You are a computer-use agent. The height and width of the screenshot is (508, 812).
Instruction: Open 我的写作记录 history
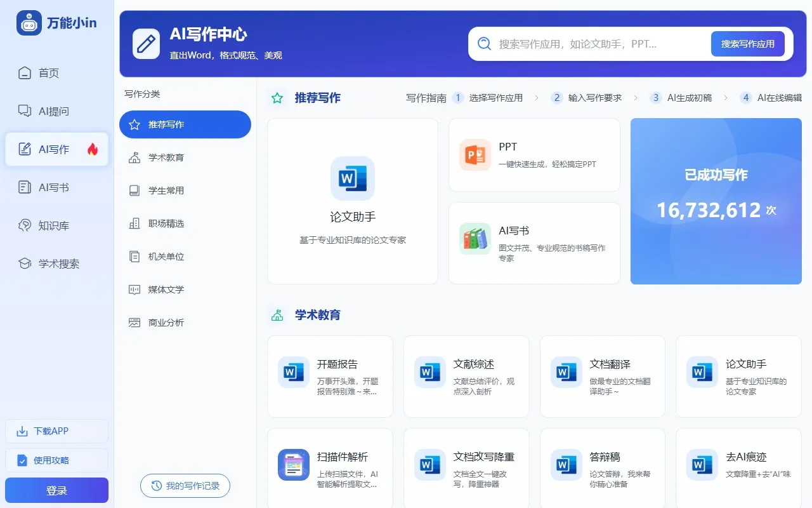click(x=185, y=485)
